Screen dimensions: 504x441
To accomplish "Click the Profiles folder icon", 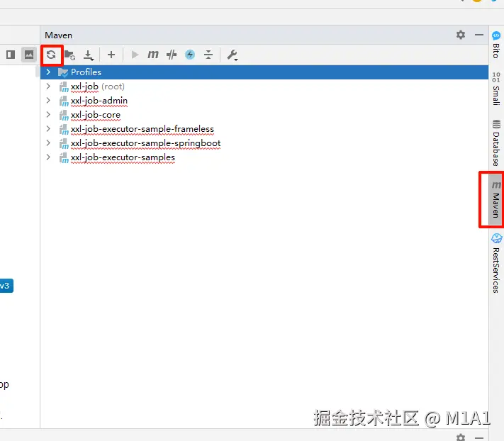I will point(63,72).
